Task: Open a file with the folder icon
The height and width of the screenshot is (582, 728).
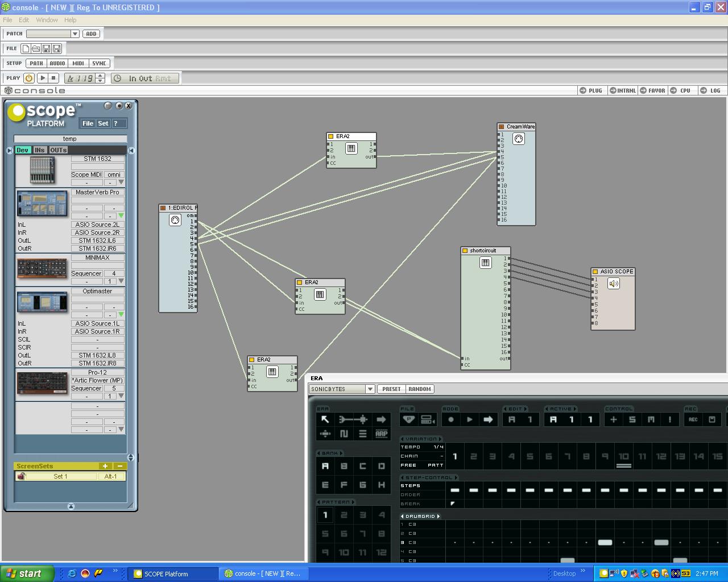Action: pyautogui.click(x=36, y=49)
